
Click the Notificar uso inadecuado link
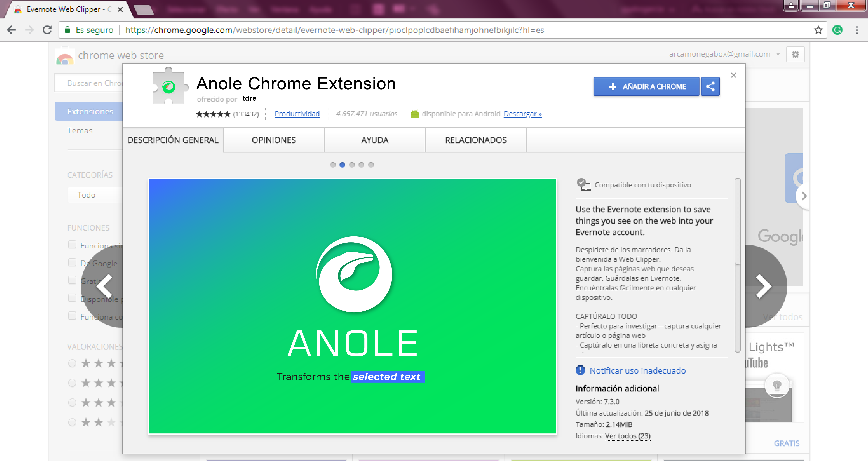(637, 371)
